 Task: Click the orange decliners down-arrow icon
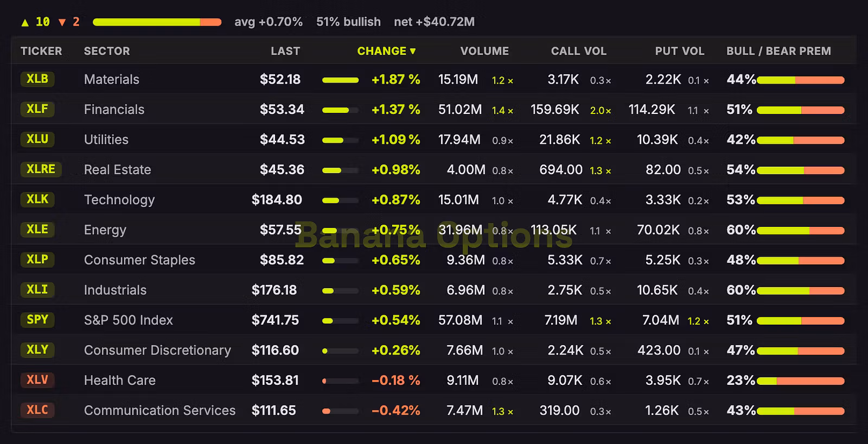(x=62, y=22)
